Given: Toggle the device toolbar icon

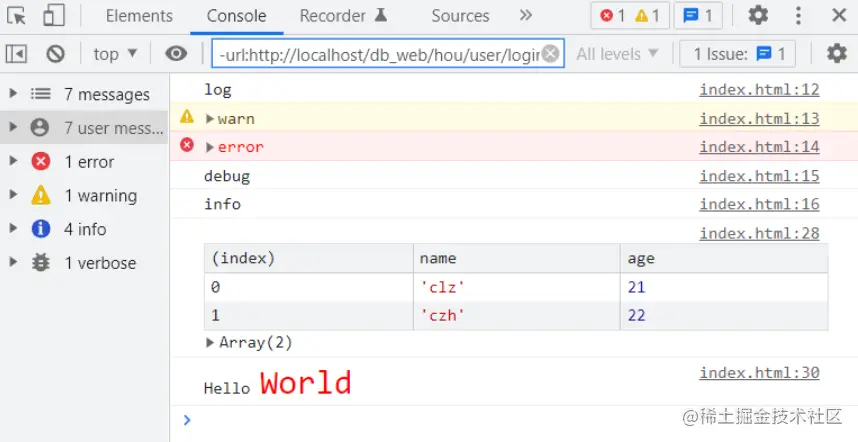Looking at the screenshot, I should coord(54,15).
